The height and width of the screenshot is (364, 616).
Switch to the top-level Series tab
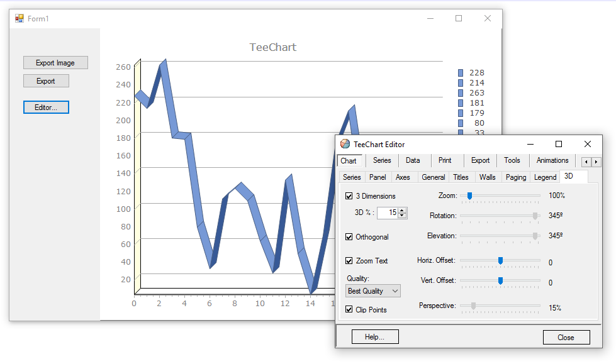tap(382, 160)
